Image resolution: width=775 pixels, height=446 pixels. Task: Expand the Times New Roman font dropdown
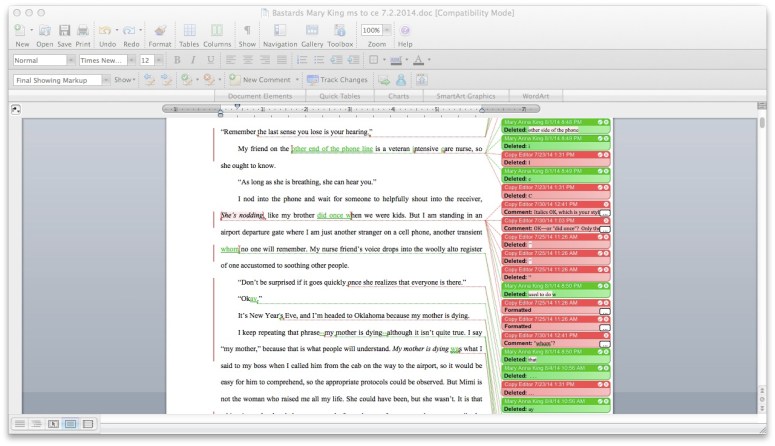[x=129, y=60]
